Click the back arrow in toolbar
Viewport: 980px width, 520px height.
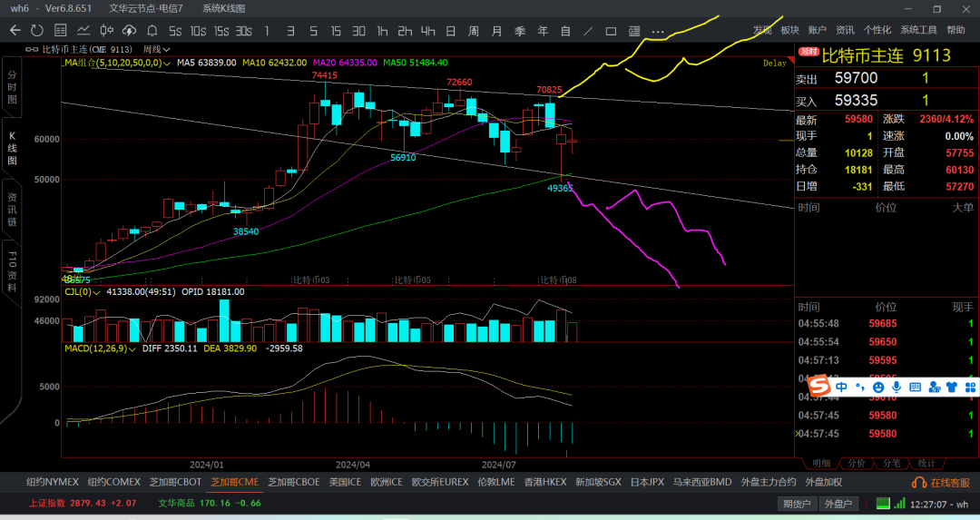15,30
